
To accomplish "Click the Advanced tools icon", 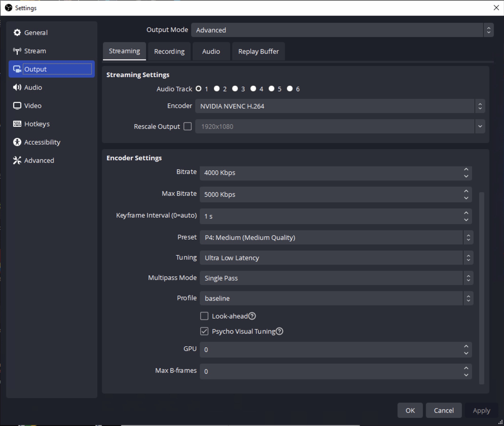I will 17,161.
